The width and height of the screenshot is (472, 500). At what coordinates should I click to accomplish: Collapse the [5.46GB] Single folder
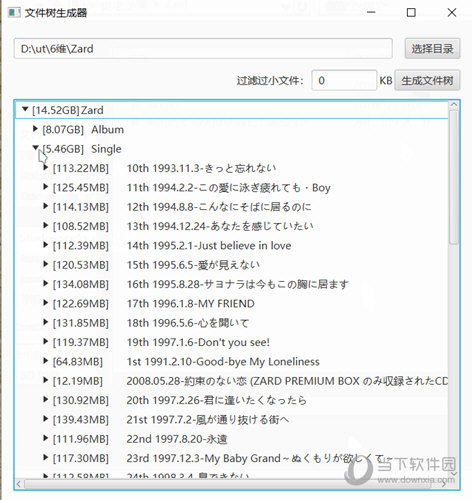36,148
